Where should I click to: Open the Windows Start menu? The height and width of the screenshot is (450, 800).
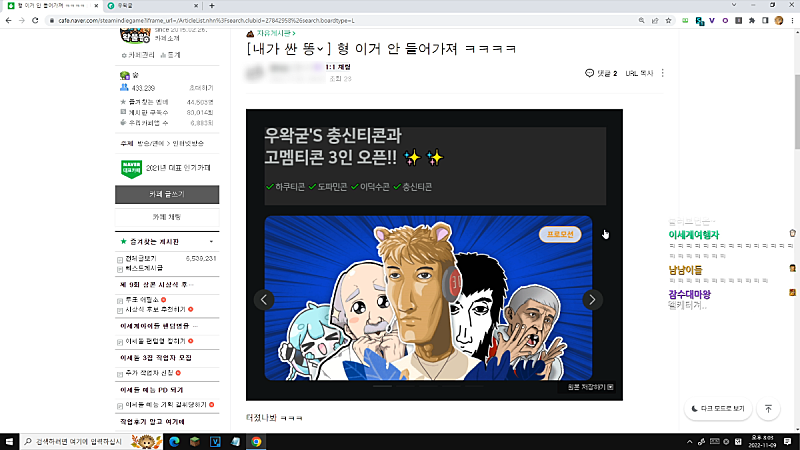point(9,441)
